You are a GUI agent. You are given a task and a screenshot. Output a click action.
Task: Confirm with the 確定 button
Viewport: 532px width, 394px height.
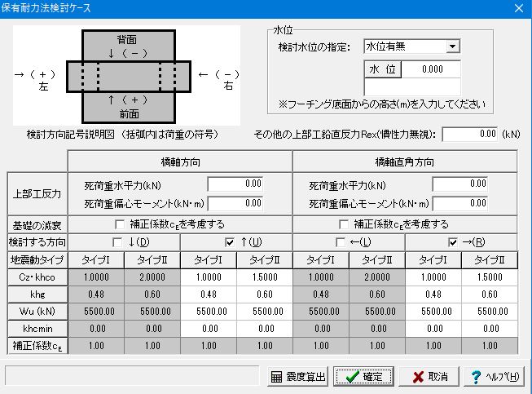[363, 376]
